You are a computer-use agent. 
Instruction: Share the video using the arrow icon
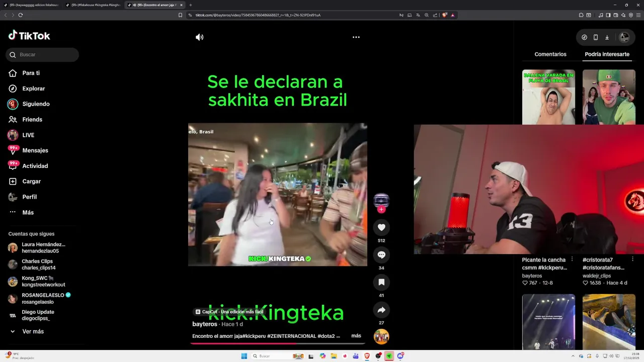pos(381,310)
